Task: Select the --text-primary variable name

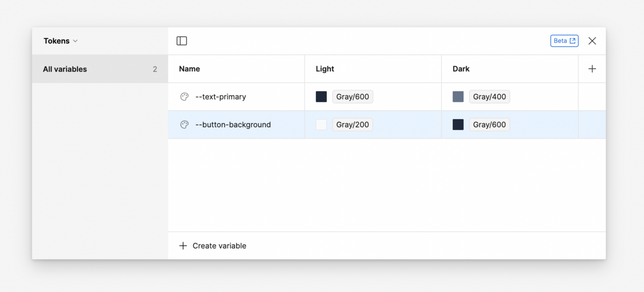Action: pyautogui.click(x=221, y=97)
